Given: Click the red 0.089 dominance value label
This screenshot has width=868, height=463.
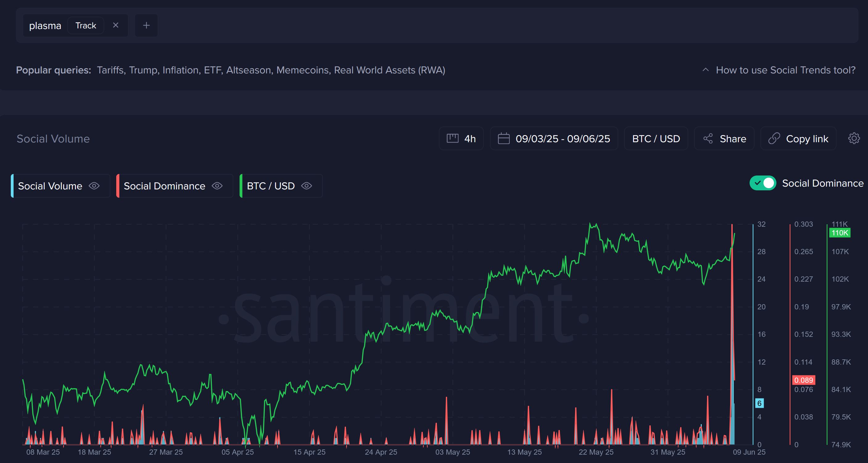Looking at the screenshot, I should (803, 380).
